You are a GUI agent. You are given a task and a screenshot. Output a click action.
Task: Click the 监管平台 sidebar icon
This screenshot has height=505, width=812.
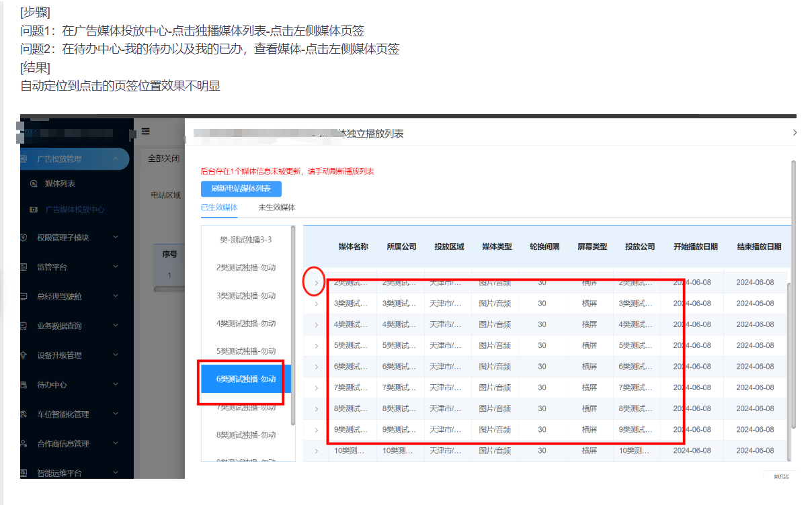(x=24, y=267)
